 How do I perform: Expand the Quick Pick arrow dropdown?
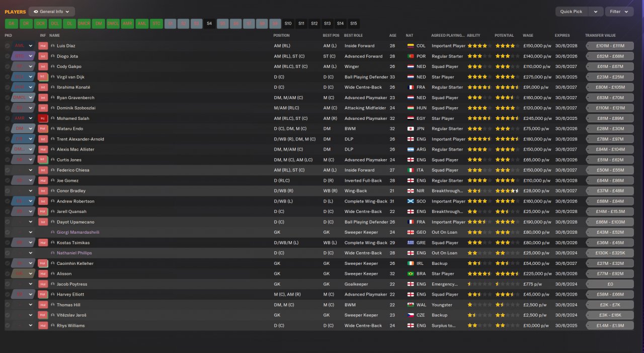pyautogui.click(x=596, y=12)
